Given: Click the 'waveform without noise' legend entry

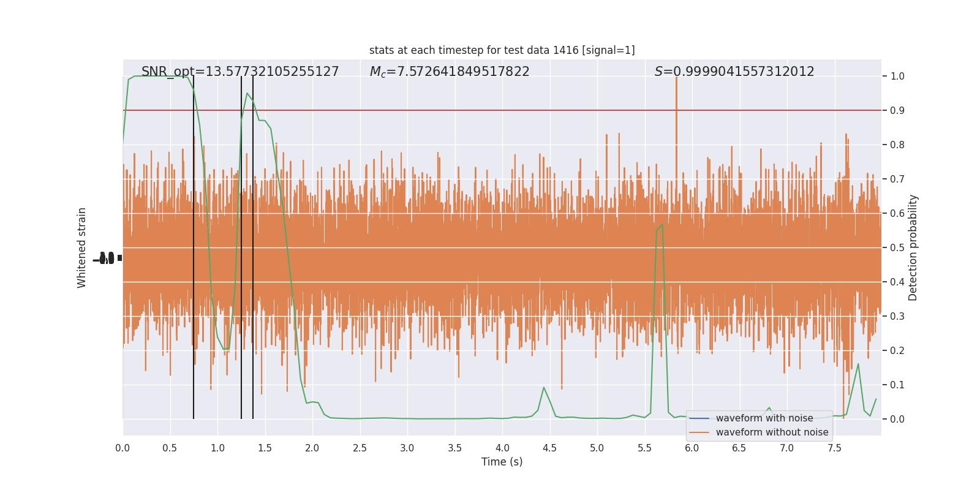Looking at the screenshot, I should point(772,432).
